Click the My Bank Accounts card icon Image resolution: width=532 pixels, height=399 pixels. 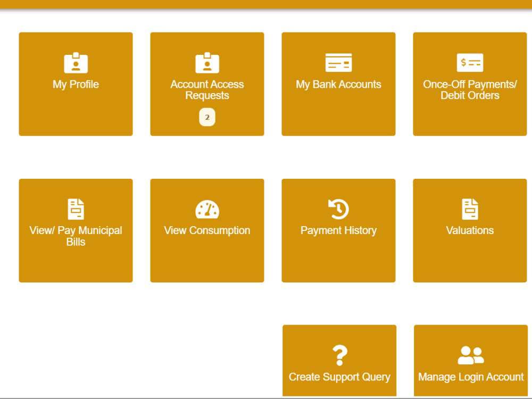[338, 62]
